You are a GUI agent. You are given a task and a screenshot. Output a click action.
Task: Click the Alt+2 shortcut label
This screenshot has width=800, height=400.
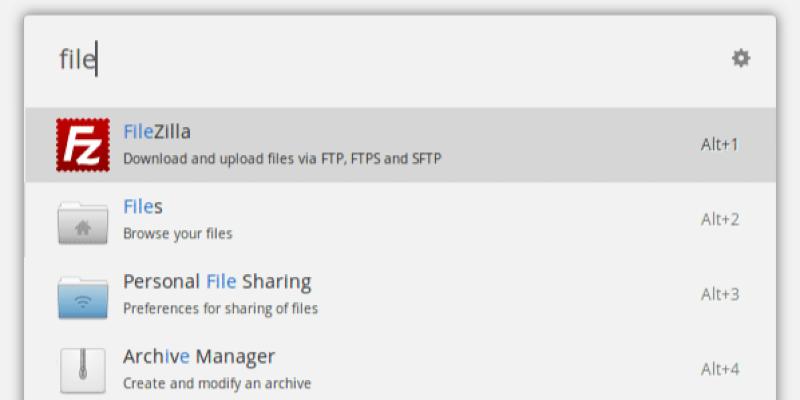[719, 220]
